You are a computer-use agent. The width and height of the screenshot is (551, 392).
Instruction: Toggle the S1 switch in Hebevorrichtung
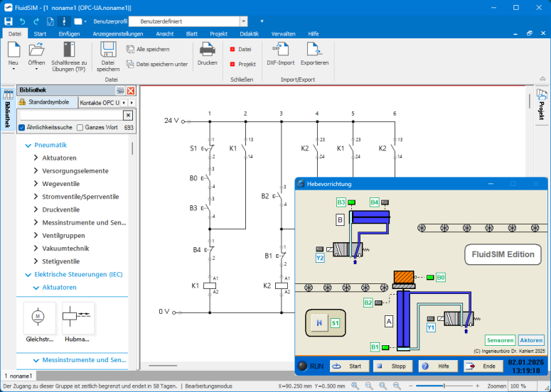point(319,323)
